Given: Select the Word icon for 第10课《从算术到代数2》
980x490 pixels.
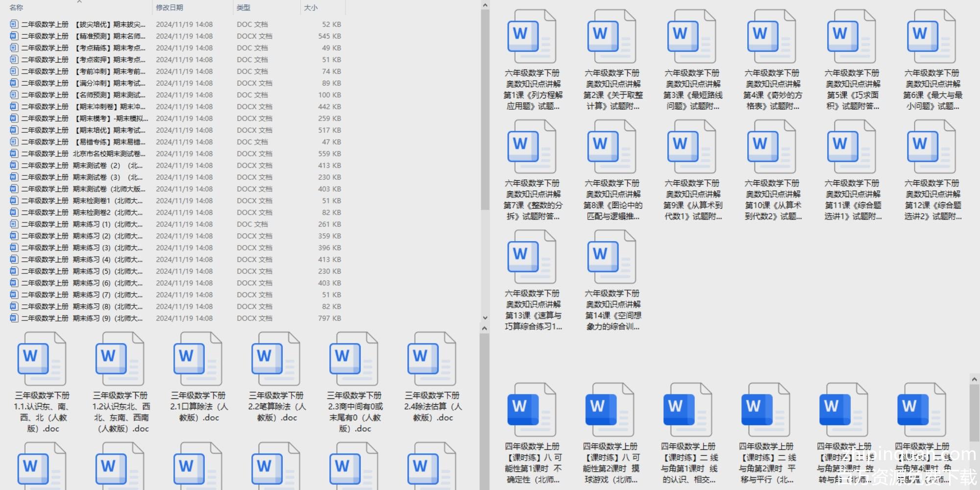Looking at the screenshot, I should 771,147.
